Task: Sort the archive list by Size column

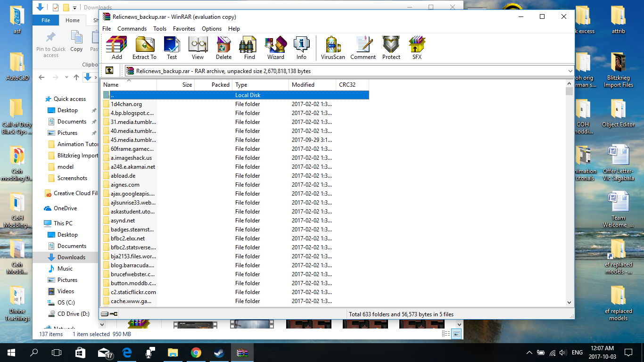Action: coord(175,85)
